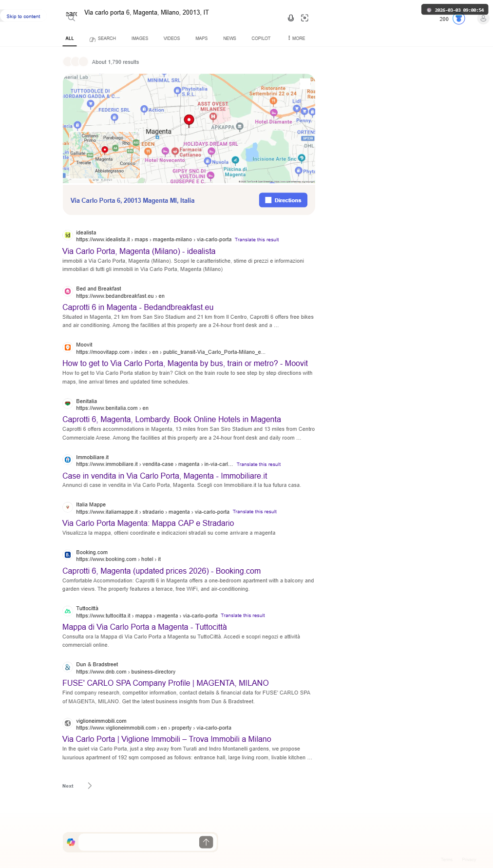Open Caprotti 6 Booking.com result
The width and height of the screenshot is (493, 868).
161,571
